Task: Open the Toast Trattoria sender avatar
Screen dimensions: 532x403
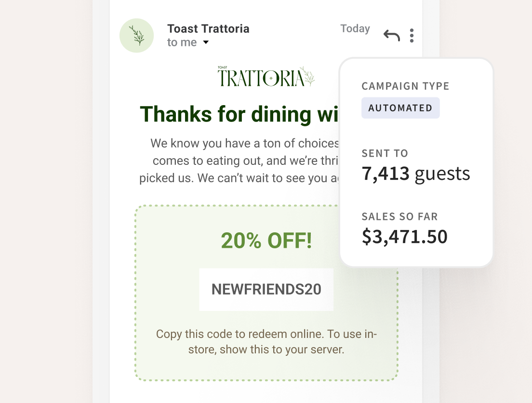Action: 136,35
